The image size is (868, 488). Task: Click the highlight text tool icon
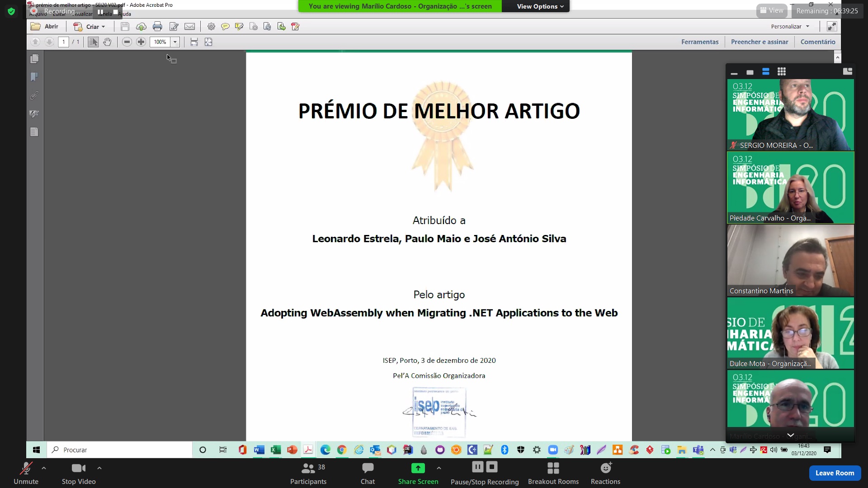239,27
